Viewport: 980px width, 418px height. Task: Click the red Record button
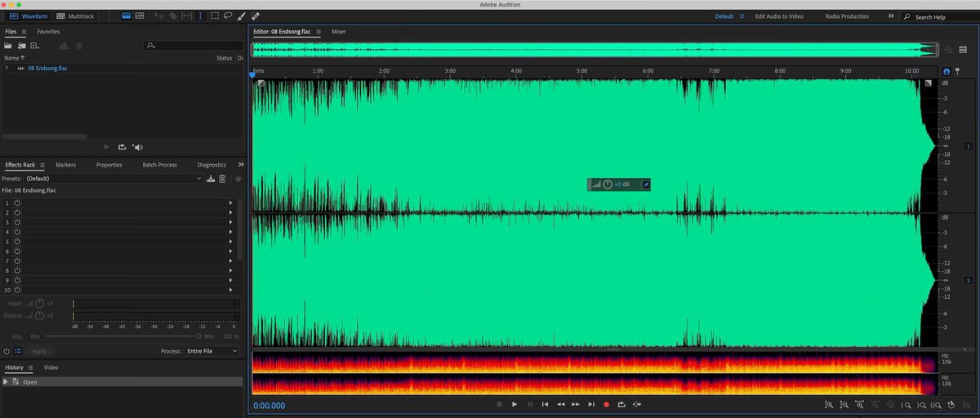point(606,404)
